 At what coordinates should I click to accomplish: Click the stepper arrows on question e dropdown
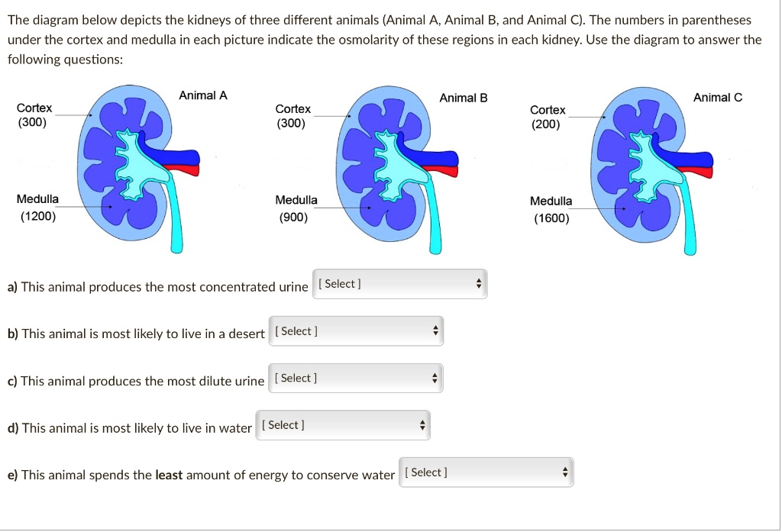(565, 472)
